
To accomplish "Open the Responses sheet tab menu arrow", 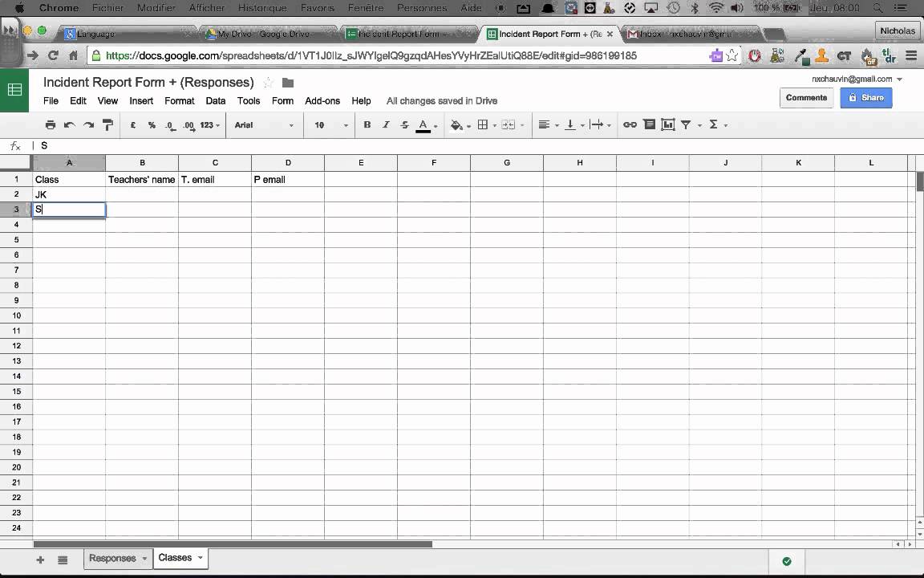I will tap(144, 558).
